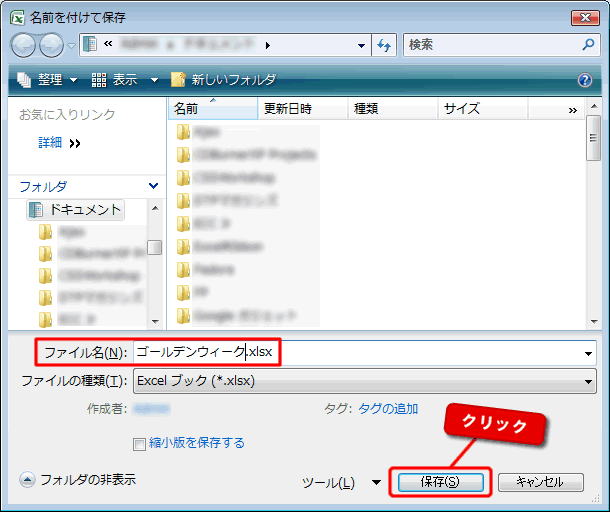Viewport: 610px width, 512px height.
Task: Click the Documents library icon in the address bar
Action: [90, 44]
